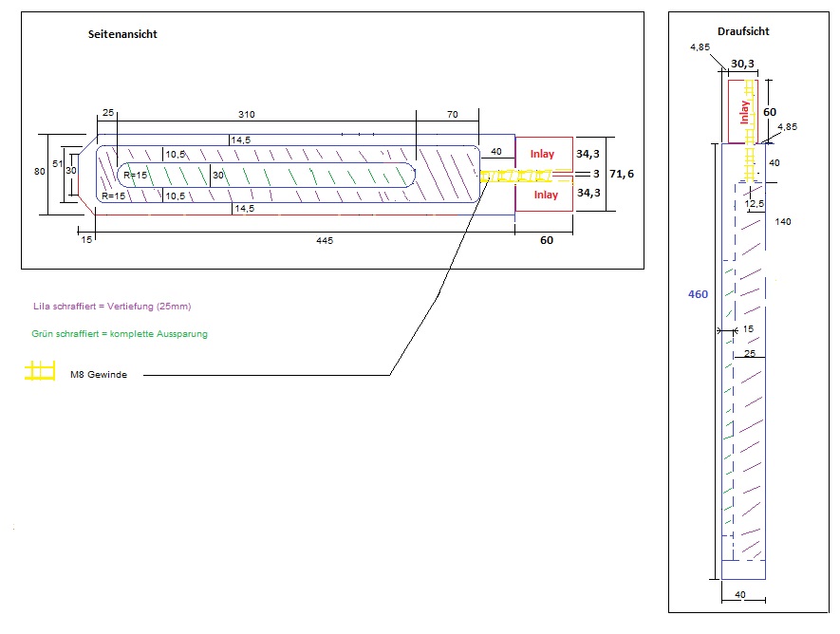Image resolution: width=840 pixels, height=634 pixels.
Task: Click the lower Inlay box in side view
Action: 545,196
